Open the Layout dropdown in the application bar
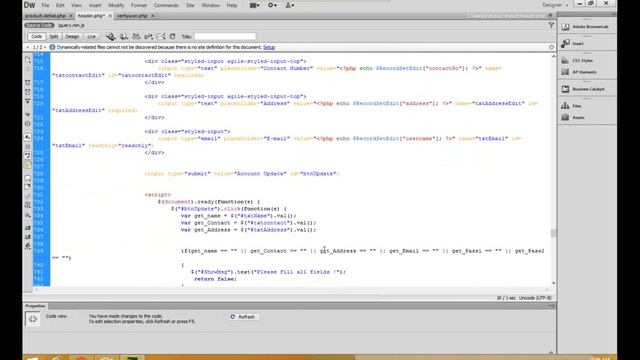Screen dimensions: 640x360 (x=255, y=5)
